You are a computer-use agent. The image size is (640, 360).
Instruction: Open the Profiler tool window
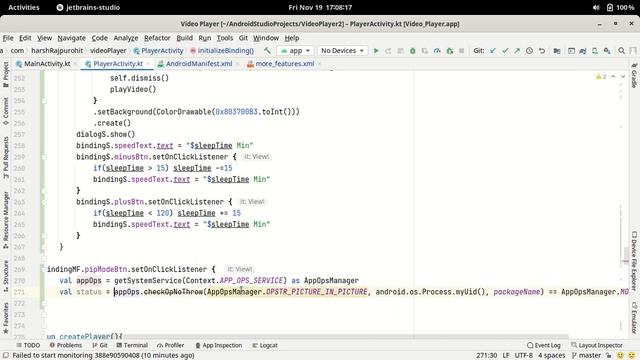point(170,345)
